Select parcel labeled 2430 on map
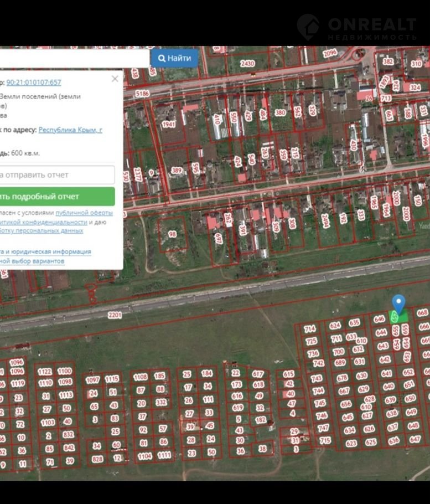This screenshot has height=504, width=430. [x=247, y=64]
